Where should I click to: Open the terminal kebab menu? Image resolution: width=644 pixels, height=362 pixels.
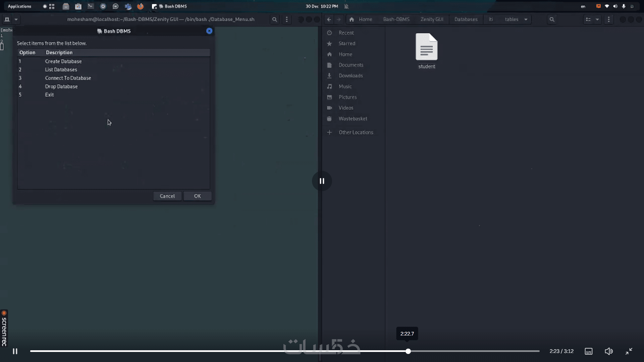click(x=286, y=19)
